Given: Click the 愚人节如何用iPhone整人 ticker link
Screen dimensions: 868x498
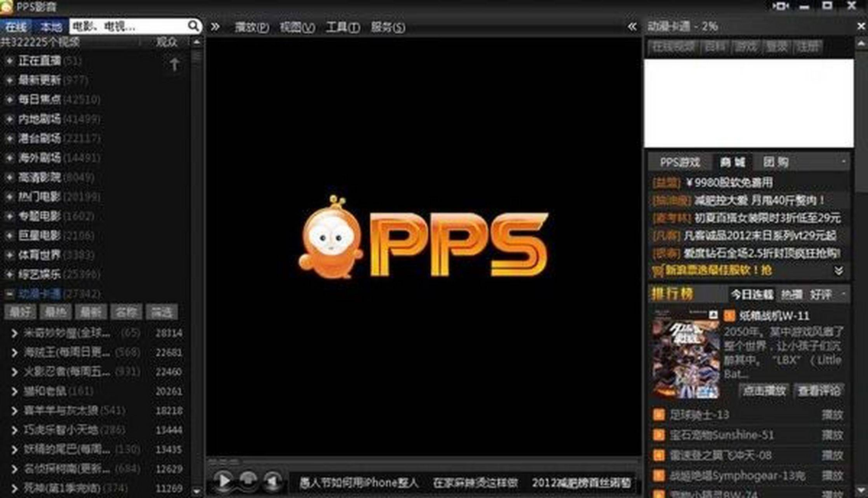Looking at the screenshot, I should pyautogui.click(x=358, y=483).
